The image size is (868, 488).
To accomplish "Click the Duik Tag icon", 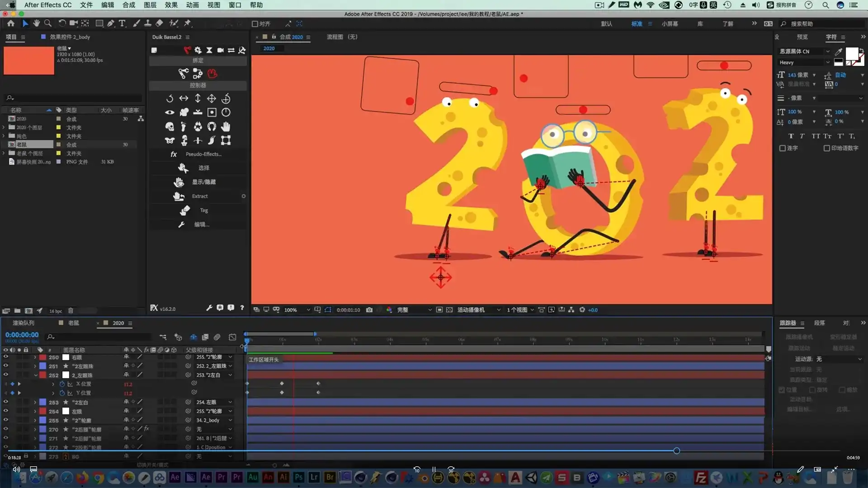I will (x=184, y=210).
